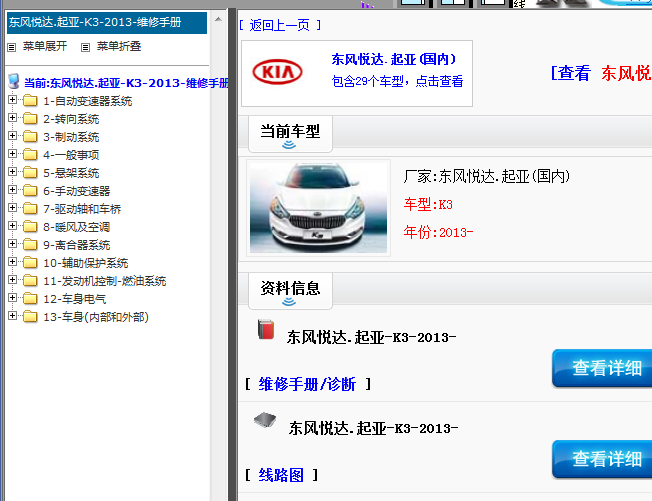Screen dimensions: 652x501
Task: Click folder icon of 3-制动系统
Action: coord(30,136)
